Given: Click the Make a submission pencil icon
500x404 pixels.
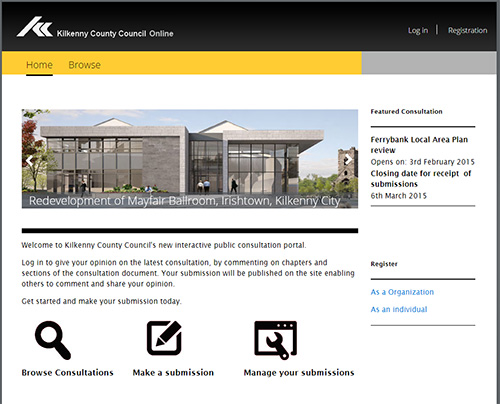Looking at the screenshot, I should (164, 338).
